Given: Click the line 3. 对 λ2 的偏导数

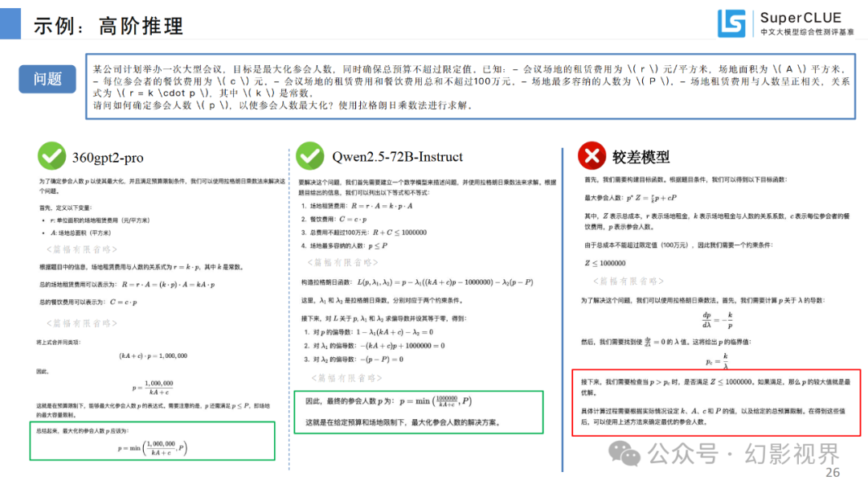Looking at the screenshot, I should click(x=354, y=360).
